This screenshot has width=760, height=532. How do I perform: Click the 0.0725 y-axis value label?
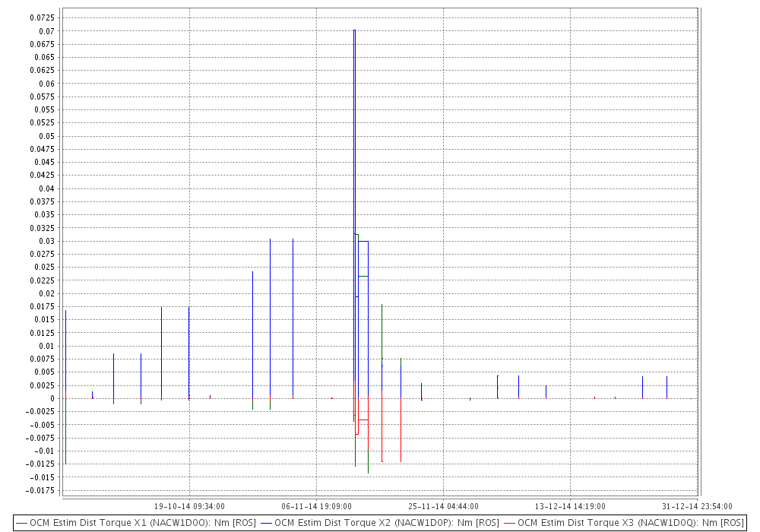point(42,18)
